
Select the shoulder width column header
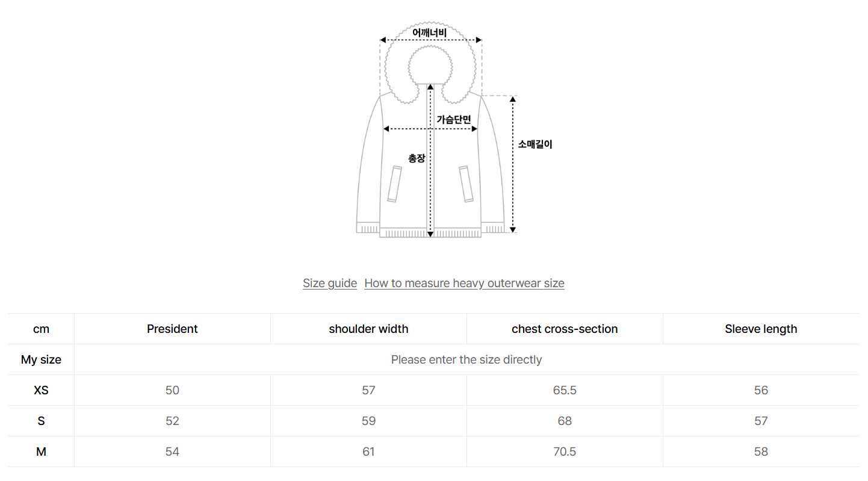[x=368, y=329]
